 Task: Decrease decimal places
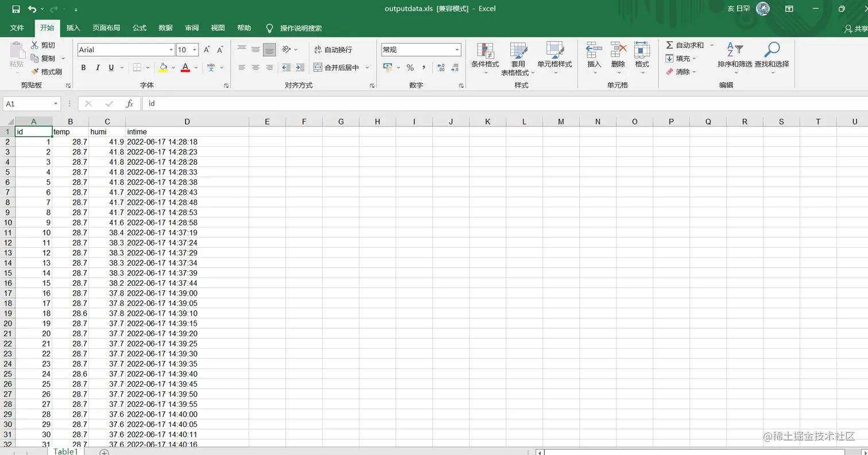point(455,68)
